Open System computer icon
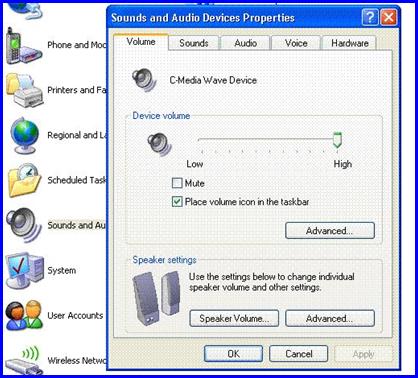This screenshot has width=418, height=378. pos(25,270)
